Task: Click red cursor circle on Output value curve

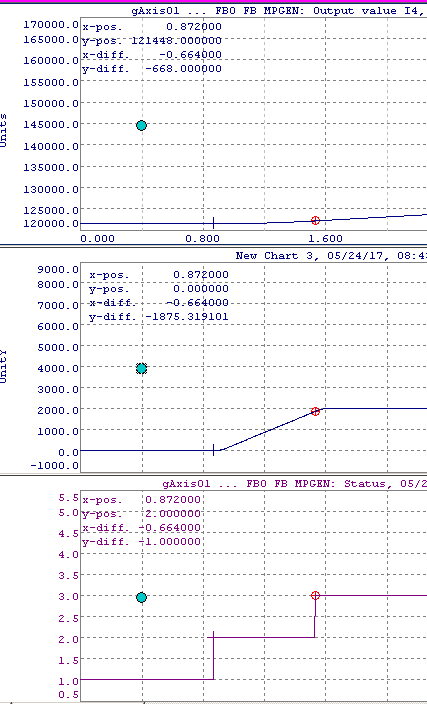Action: [315, 220]
